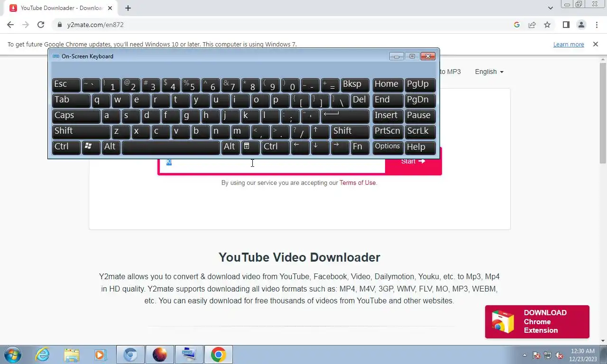Toggle the left Alt key

pyautogui.click(x=111, y=147)
